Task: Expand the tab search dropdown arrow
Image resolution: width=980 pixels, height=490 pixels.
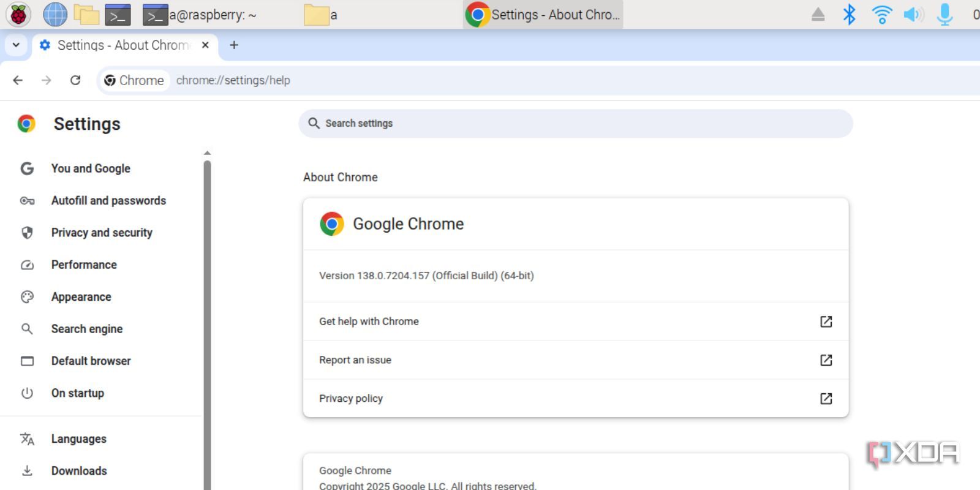Action: [16, 45]
